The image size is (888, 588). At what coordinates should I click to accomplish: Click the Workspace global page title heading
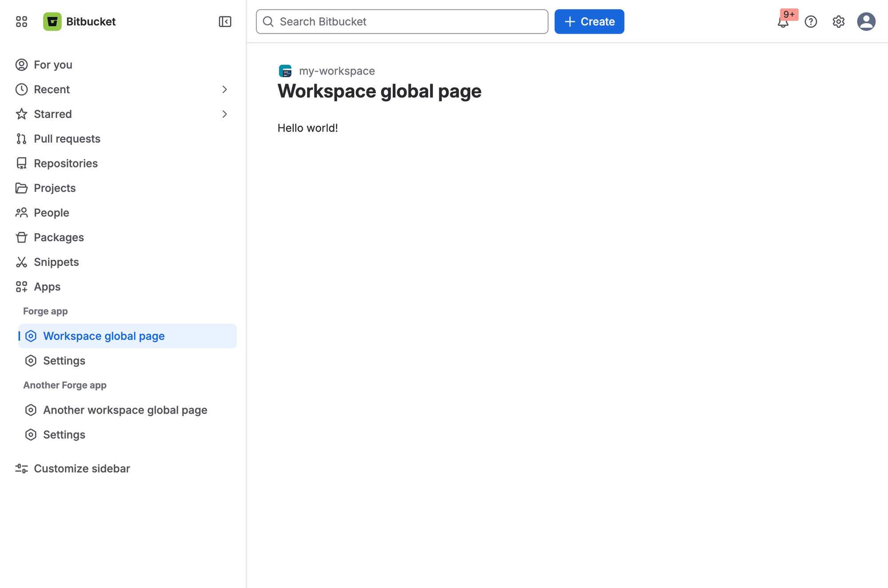(379, 91)
